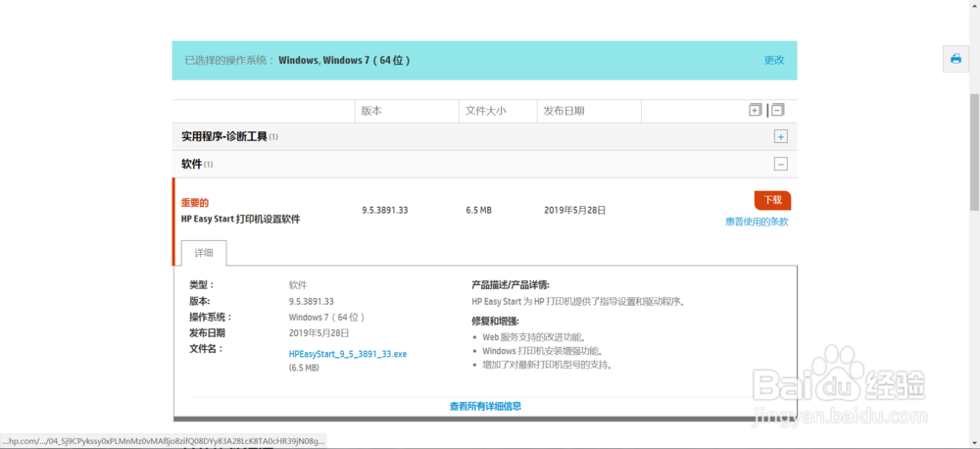Image resolution: width=980 pixels, height=449 pixels.
Task: Click HP Easy Start 打印机设置软件 title
Action: tap(241, 220)
